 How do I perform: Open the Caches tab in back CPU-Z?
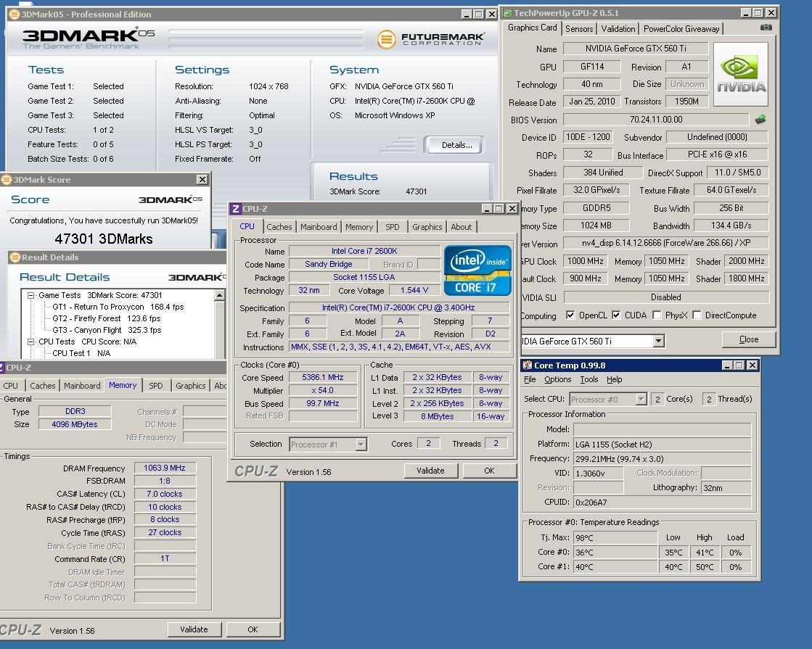[43, 386]
